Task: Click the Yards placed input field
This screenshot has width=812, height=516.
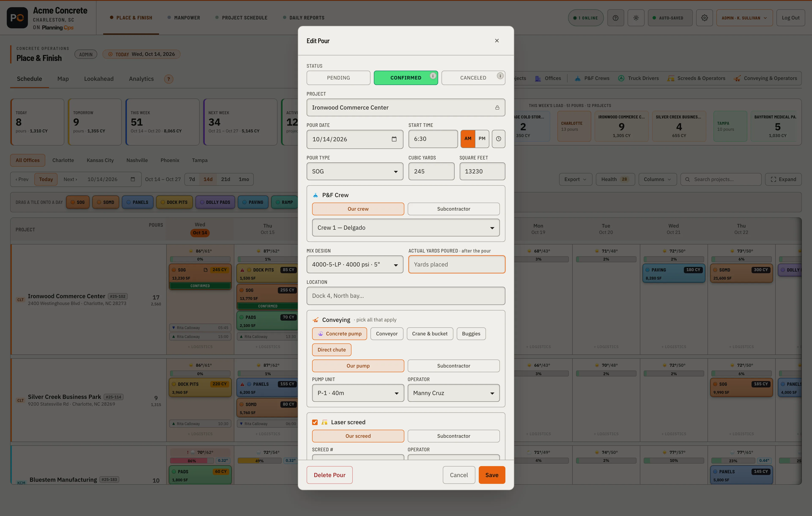Action: click(x=457, y=264)
